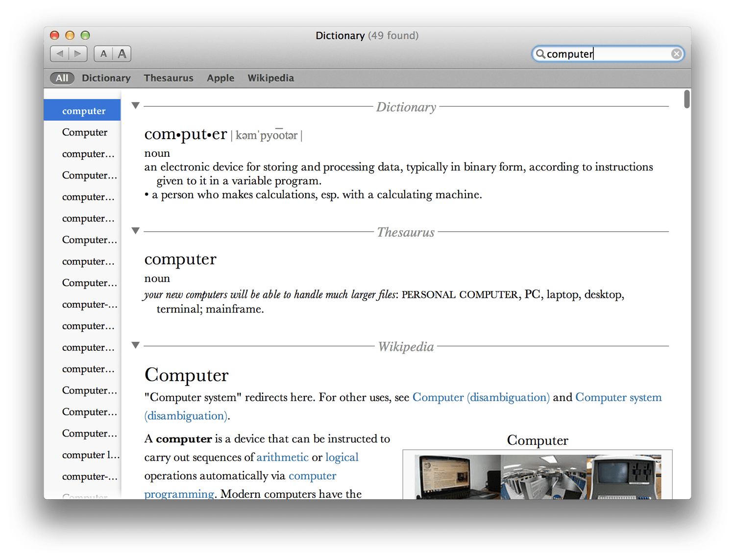
Task: Collapse the Thesaurus section triangle
Action: coord(136,230)
